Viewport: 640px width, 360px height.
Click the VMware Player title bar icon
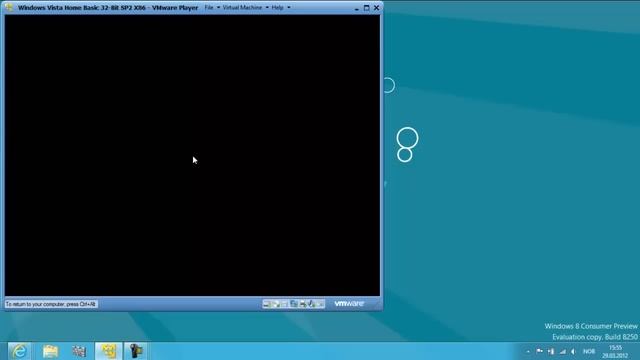tap(9, 7)
